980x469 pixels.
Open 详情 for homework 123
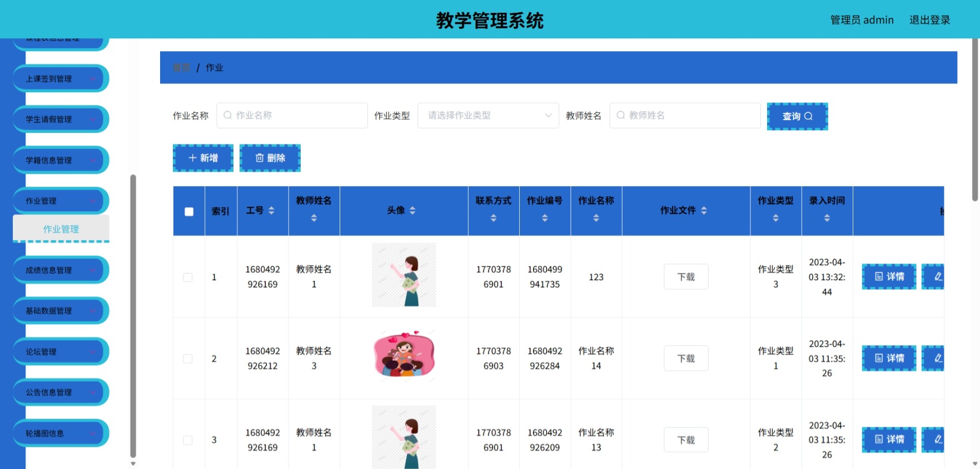click(x=889, y=277)
